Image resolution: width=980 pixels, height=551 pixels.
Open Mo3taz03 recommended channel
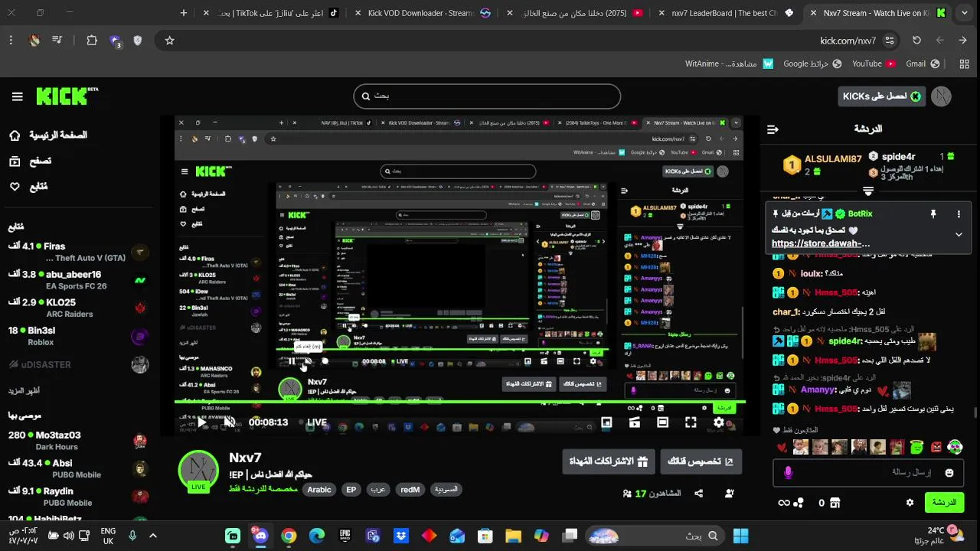(x=77, y=441)
